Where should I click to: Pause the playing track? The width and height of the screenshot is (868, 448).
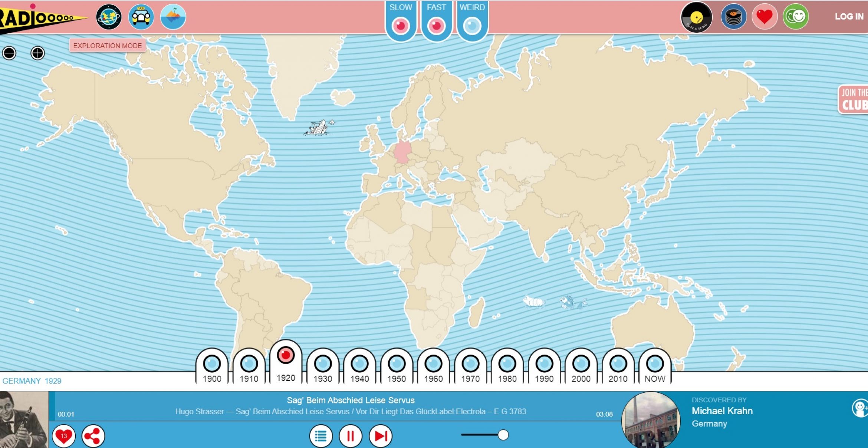(350, 436)
